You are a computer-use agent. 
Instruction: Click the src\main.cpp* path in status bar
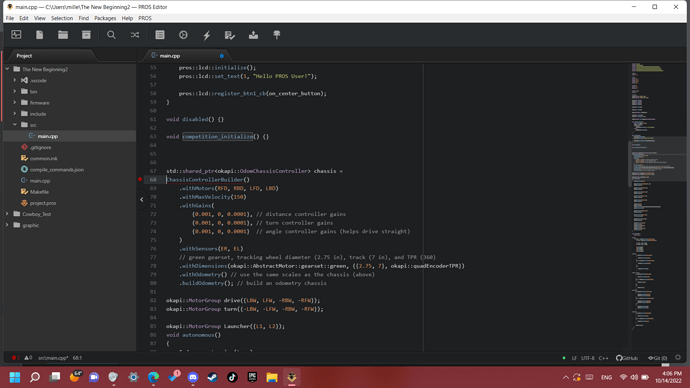53,358
